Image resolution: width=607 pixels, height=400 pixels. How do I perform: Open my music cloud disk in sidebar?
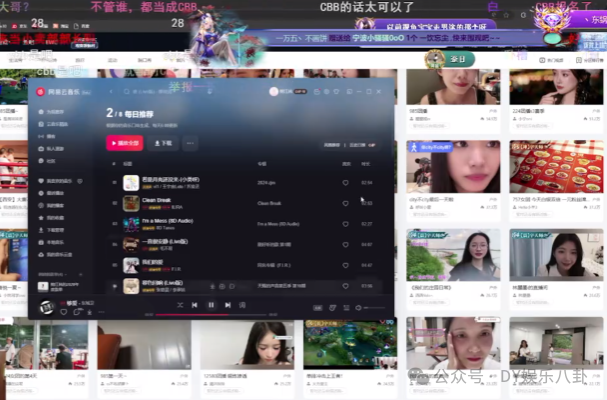pyautogui.click(x=55, y=254)
